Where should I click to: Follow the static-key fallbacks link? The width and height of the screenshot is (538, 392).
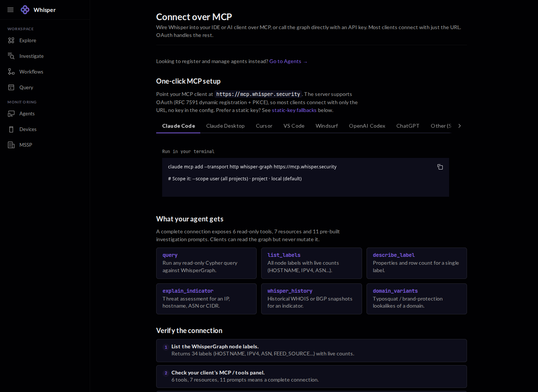point(294,110)
